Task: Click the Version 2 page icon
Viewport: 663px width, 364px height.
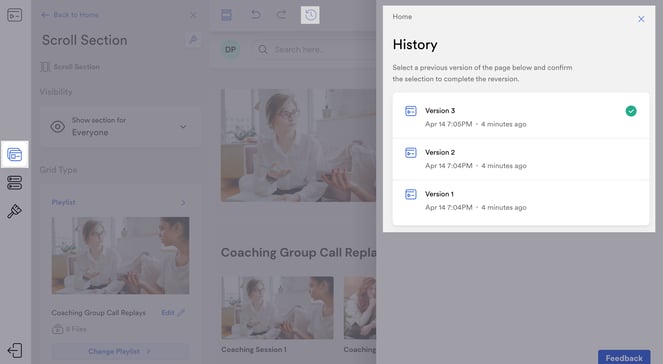Action: [411, 153]
